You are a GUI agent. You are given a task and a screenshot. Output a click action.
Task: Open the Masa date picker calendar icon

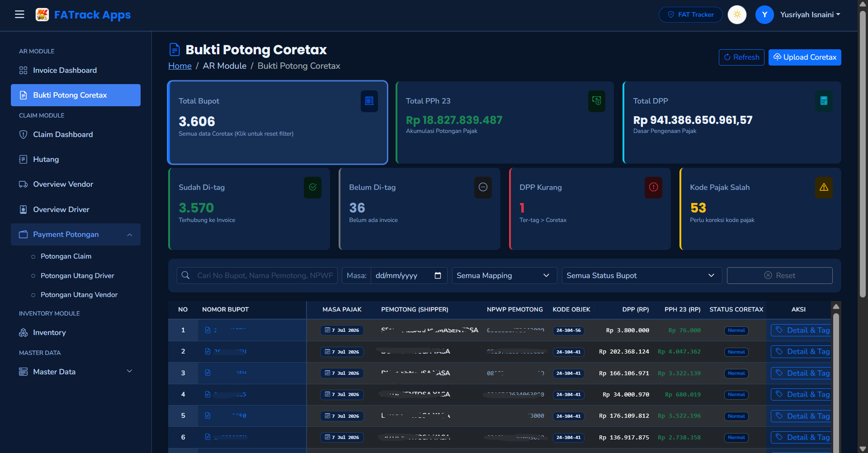coord(438,276)
